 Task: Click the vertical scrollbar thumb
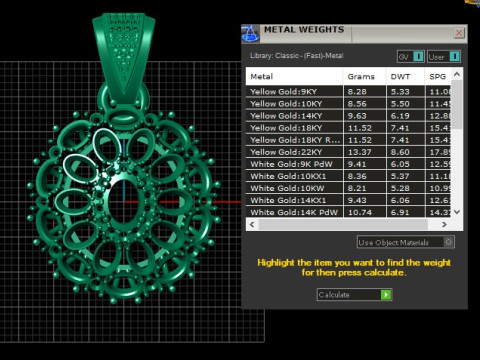click(457, 104)
